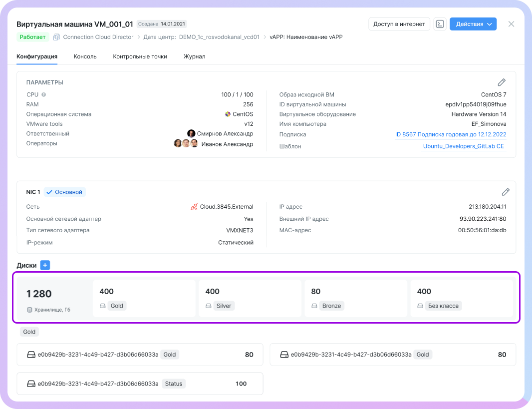Click the Доступ в интернет button
The height and width of the screenshot is (409, 532).
point(399,24)
